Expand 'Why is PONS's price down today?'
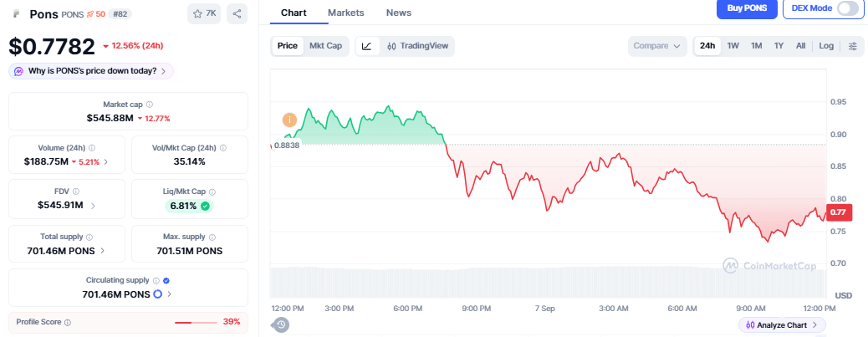The height and width of the screenshot is (337, 868). [x=91, y=71]
